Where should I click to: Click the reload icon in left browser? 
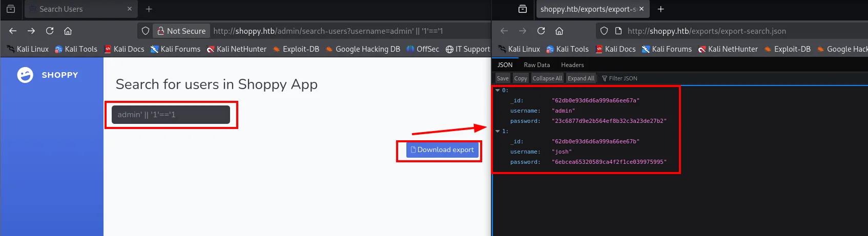(50, 31)
